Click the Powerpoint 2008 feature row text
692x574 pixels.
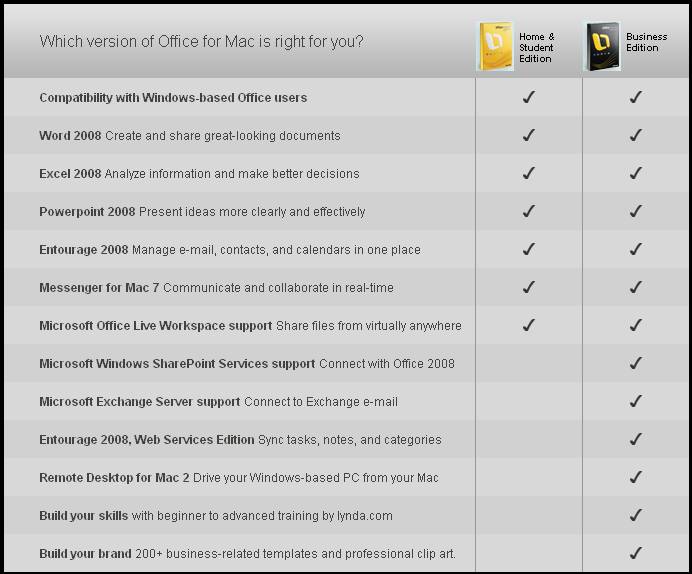[202, 212]
